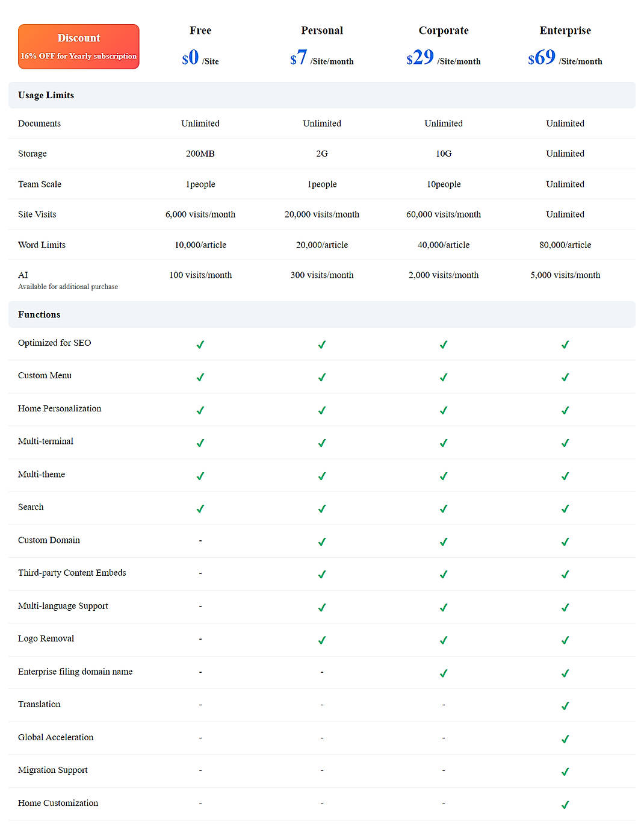Expand the Usage Limits section

[46, 95]
